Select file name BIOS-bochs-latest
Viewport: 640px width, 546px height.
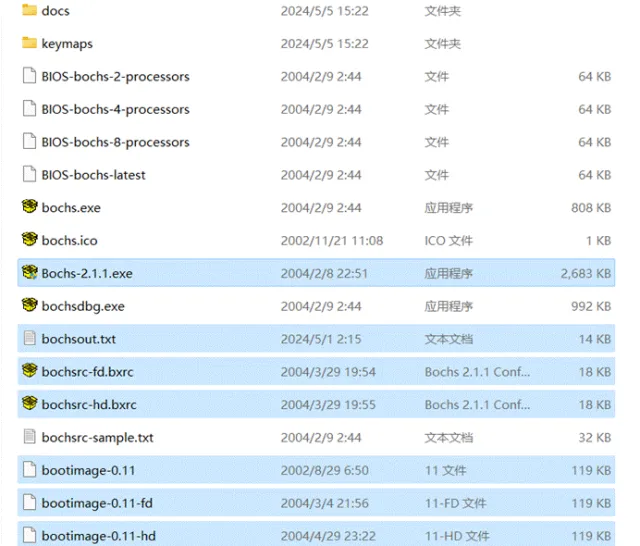click(x=93, y=175)
